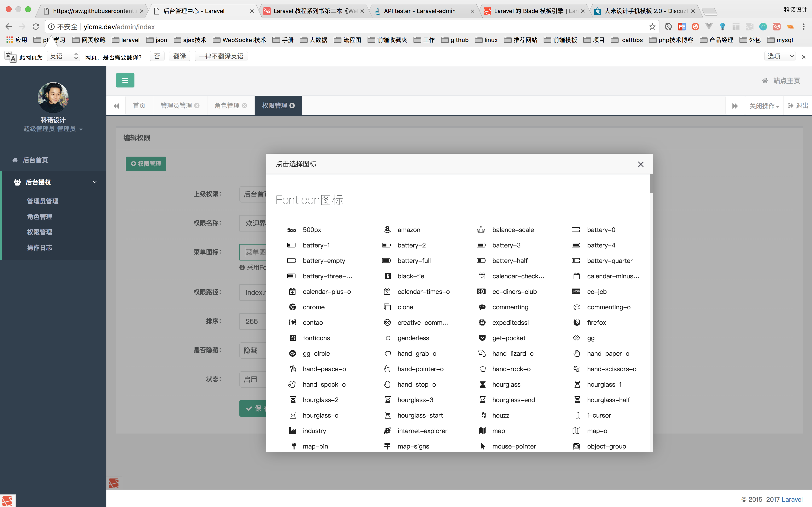Choose the internet-explorer icon
This screenshot has height=507, width=812.
422,431
